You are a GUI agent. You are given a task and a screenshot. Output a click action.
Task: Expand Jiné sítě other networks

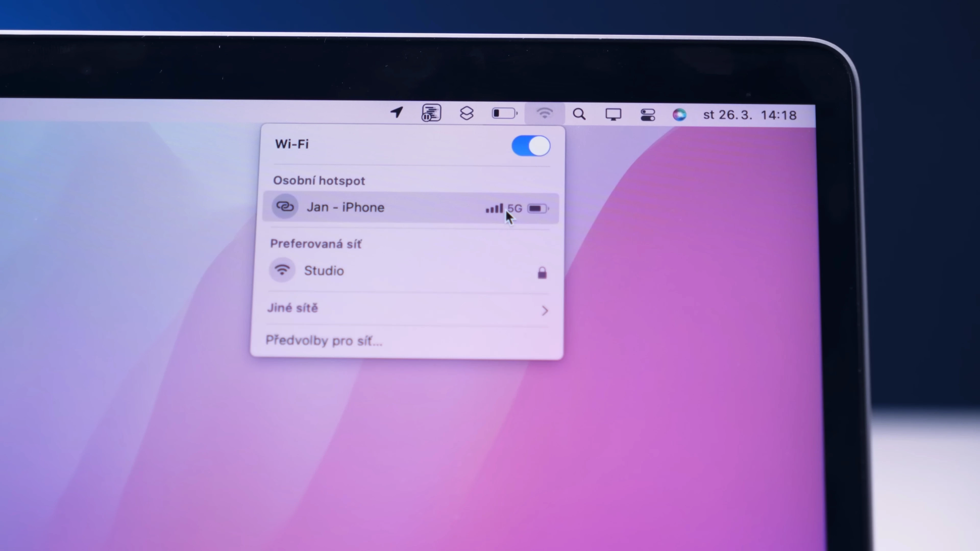[x=408, y=309]
